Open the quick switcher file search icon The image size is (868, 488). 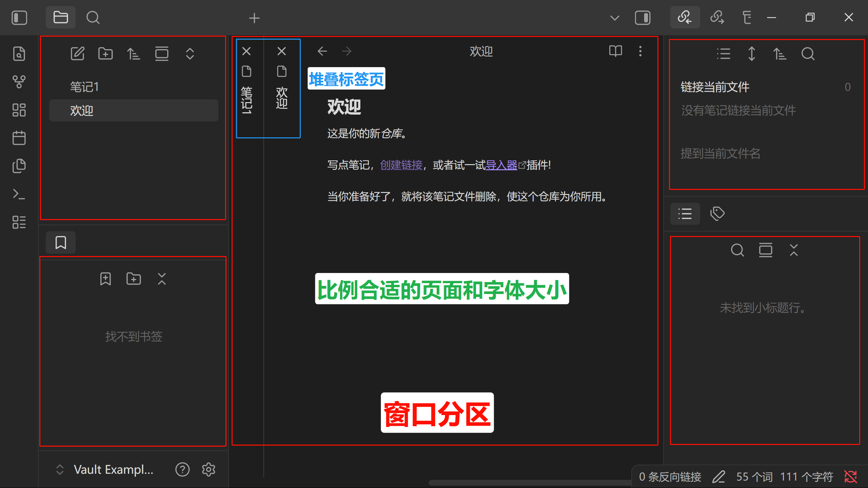pos(19,54)
